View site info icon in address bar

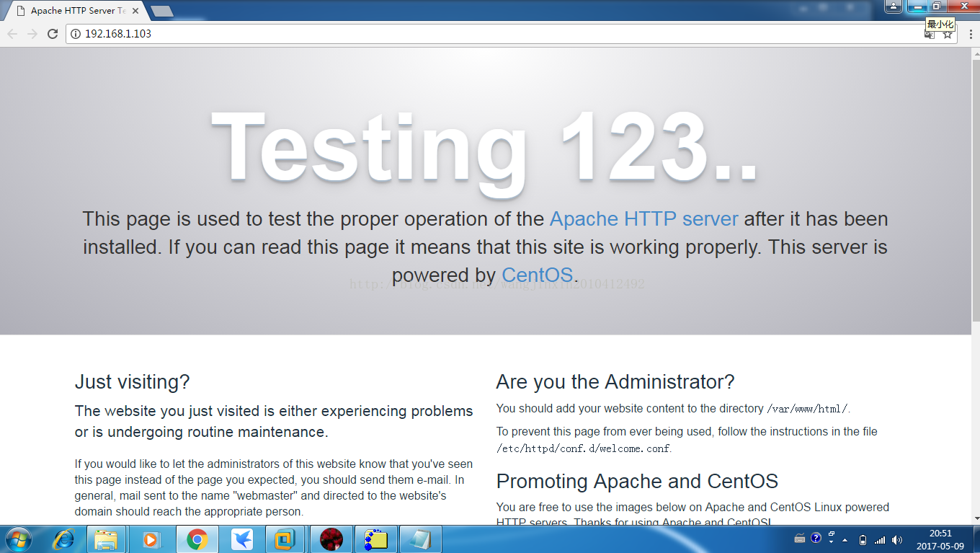click(76, 34)
